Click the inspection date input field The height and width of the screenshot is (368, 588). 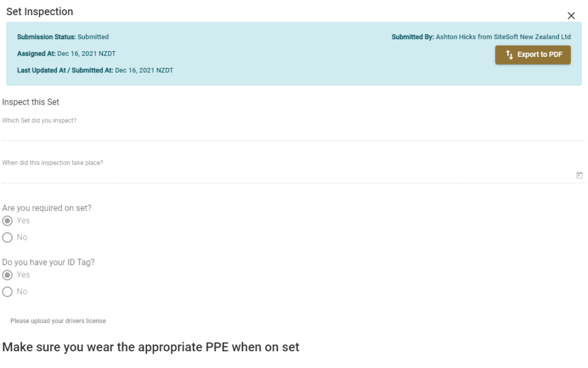(x=288, y=175)
